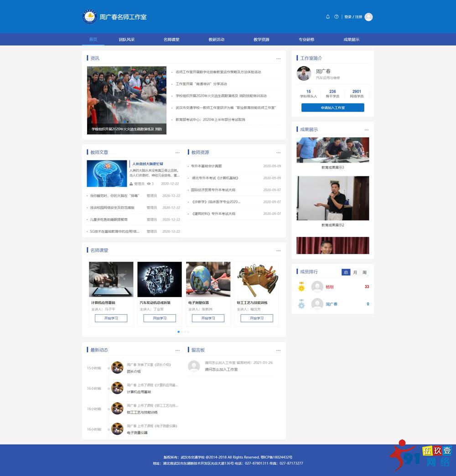Select the 总 ranking tab
456x476 pixels.
pyautogui.click(x=346, y=272)
